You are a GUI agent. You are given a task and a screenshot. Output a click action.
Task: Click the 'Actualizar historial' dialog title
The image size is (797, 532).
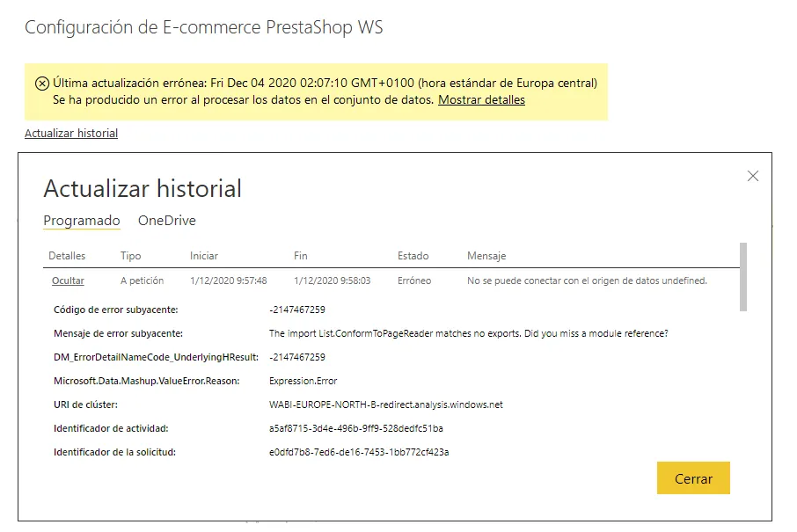(143, 188)
